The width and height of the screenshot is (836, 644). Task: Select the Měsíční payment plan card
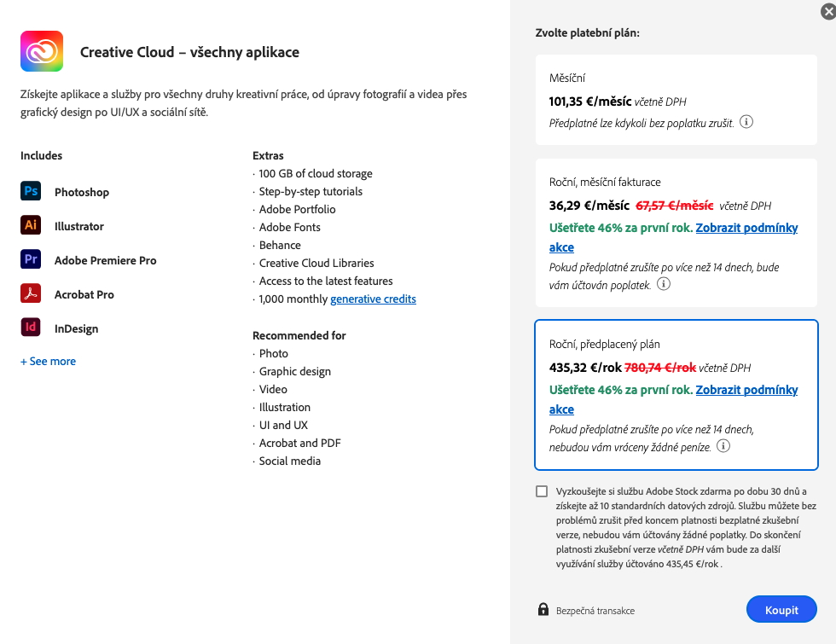(676, 100)
